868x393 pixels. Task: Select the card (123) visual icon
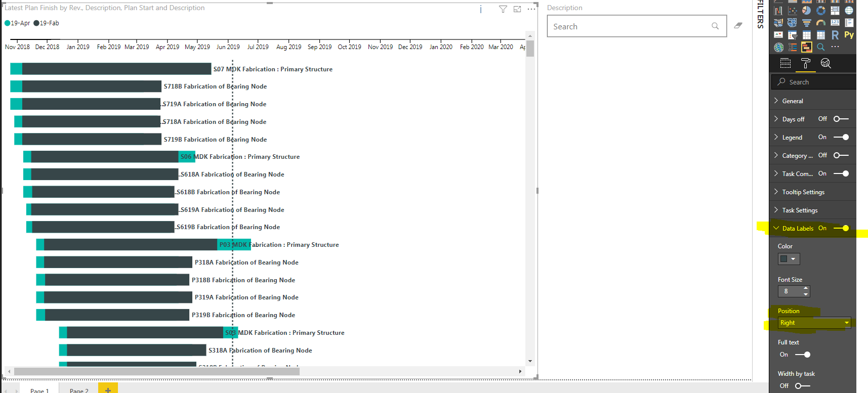pos(835,23)
